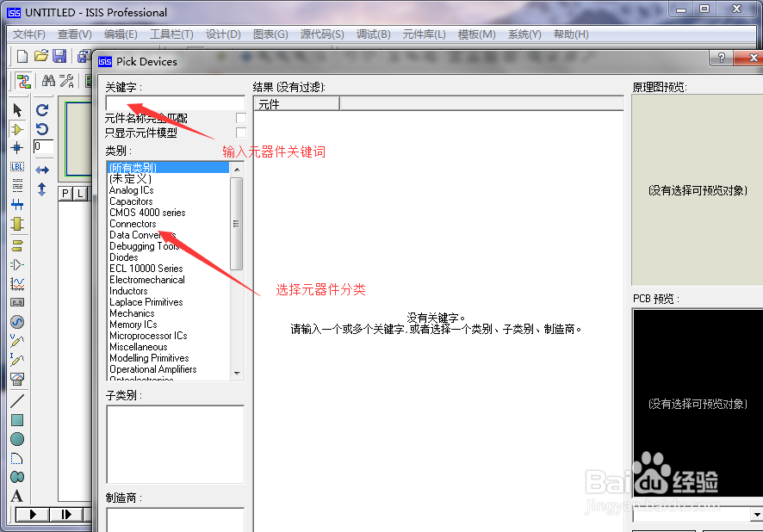Select Electromechanical category

(x=147, y=280)
